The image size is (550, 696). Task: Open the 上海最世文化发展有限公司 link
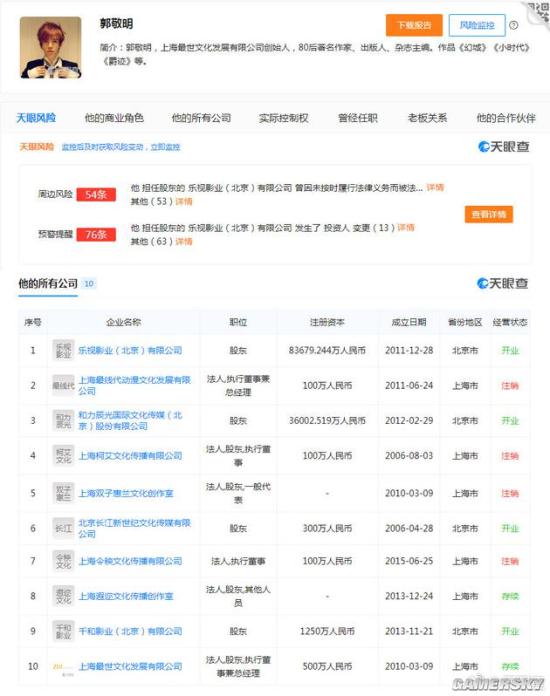pos(130,667)
